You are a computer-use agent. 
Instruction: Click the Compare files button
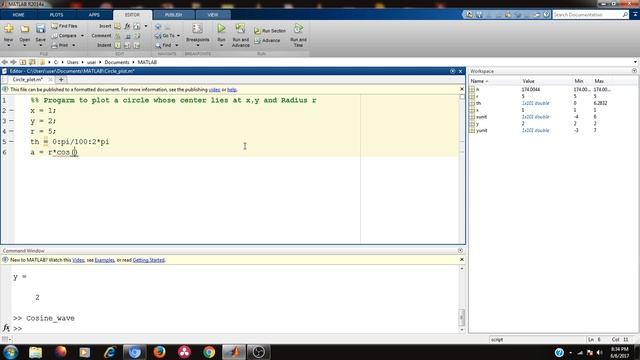pyautogui.click(x=64, y=36)
